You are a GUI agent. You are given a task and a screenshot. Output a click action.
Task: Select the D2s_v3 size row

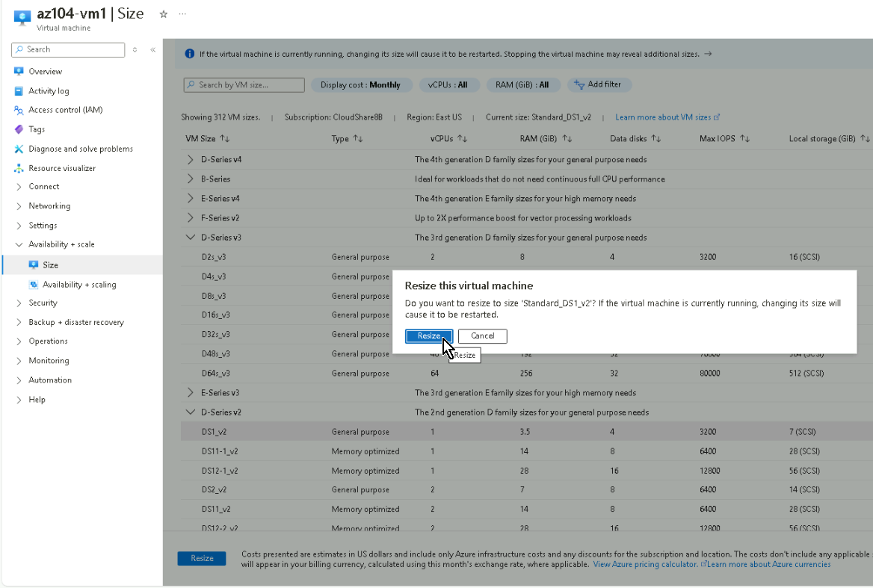[x=527, y=257]
